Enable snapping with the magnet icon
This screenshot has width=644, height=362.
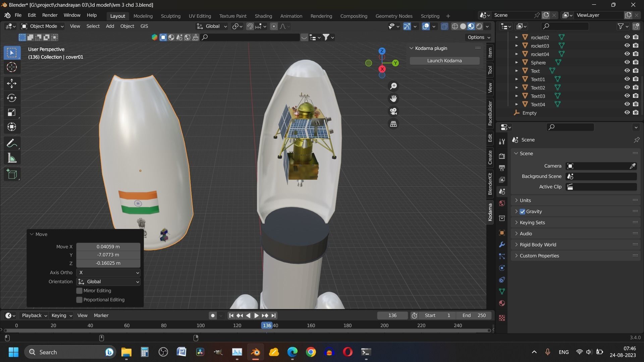point(250,26)
